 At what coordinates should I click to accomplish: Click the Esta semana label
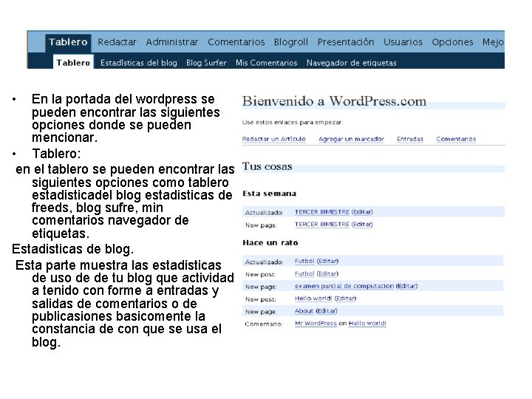[x=270, y=194]
